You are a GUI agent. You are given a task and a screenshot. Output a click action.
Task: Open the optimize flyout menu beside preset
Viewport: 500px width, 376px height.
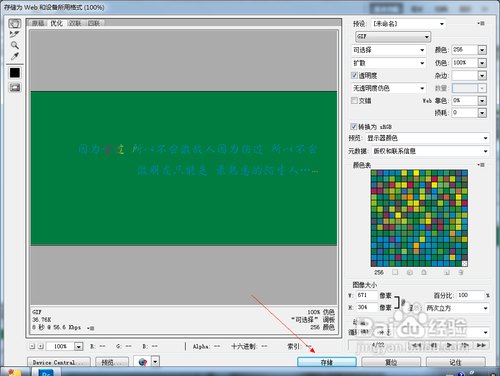[481, 23]
